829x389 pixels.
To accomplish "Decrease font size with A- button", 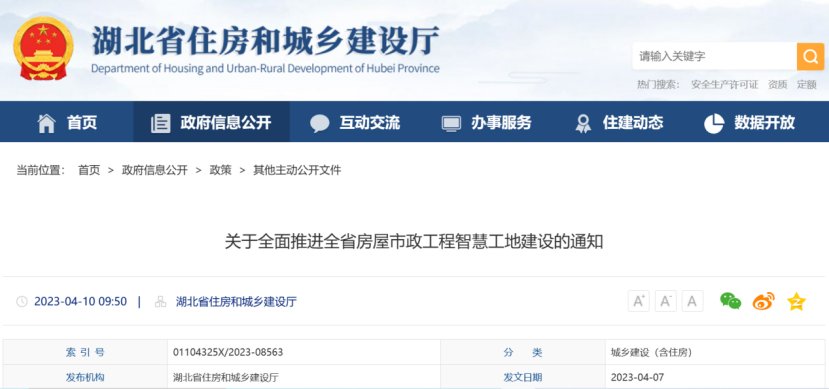I will pos(666,301).
